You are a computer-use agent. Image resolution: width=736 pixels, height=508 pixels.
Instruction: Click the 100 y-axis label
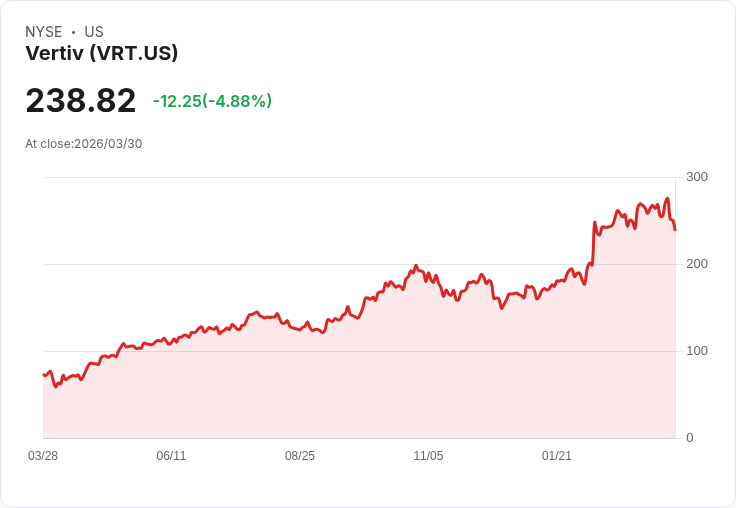pos(697,351)
